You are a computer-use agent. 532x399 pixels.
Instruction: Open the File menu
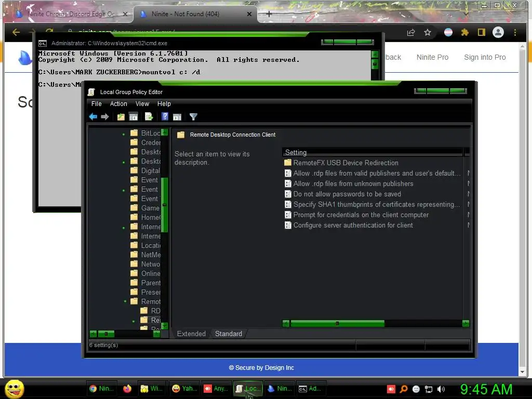(96, 104)
